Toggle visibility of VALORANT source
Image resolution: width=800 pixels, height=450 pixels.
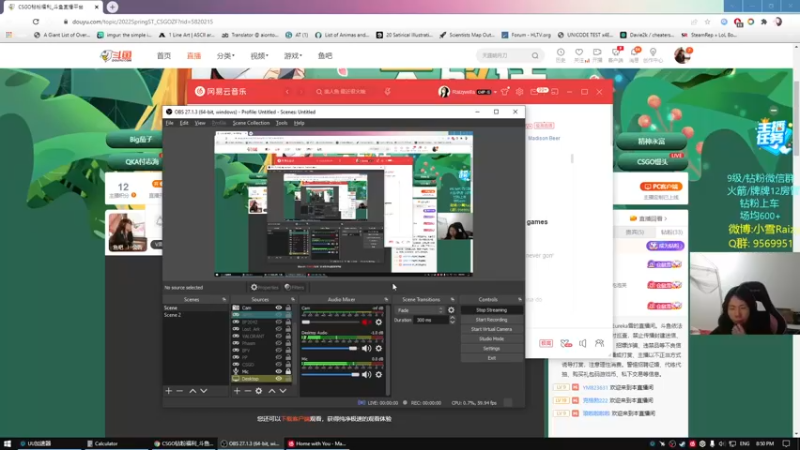(279, 336)
